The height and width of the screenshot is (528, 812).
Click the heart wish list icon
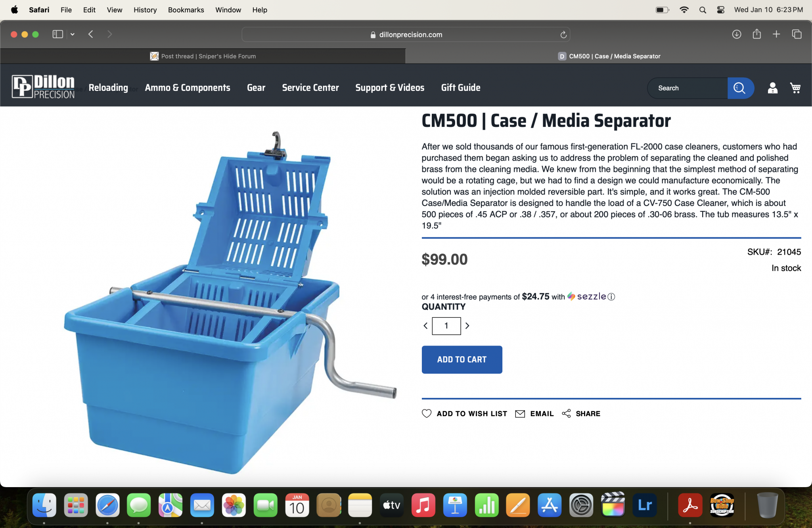[427, 413]
